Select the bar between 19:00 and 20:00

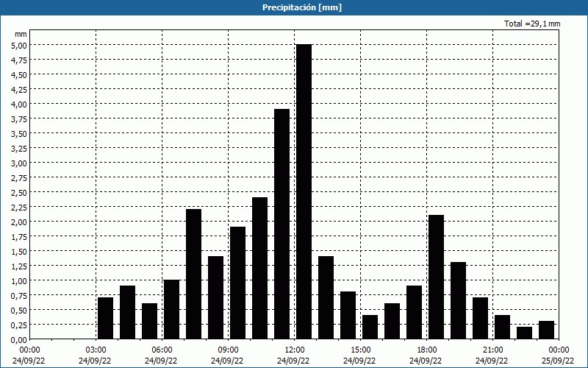(x=458, y=301)
